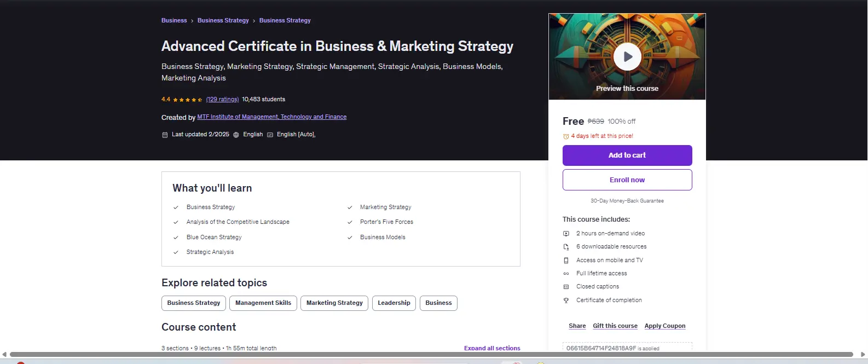The width and height of the screenshot is (868, 364).
Task: Click 6 downloadable resources text
Action: pos(611,247)
